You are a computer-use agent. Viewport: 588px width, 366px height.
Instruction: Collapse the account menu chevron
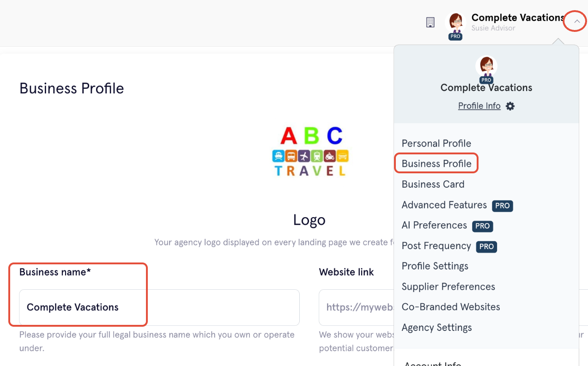pyautogui.click(x=576, y=21)
